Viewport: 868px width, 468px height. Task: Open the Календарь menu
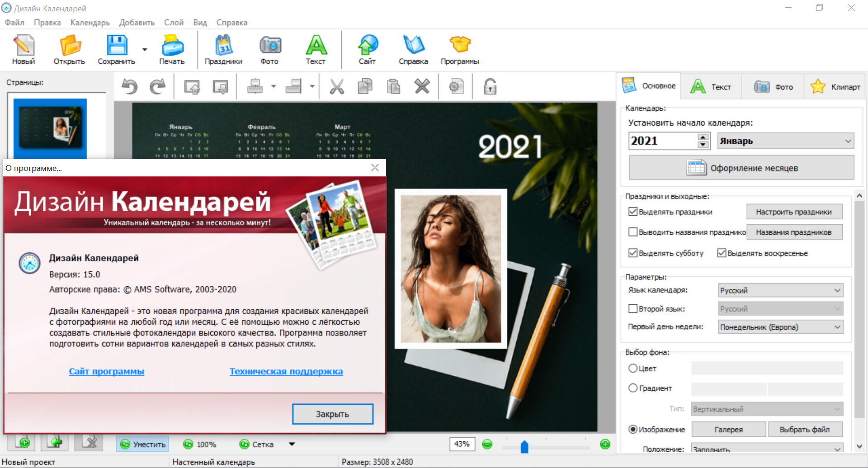point(90,23)
